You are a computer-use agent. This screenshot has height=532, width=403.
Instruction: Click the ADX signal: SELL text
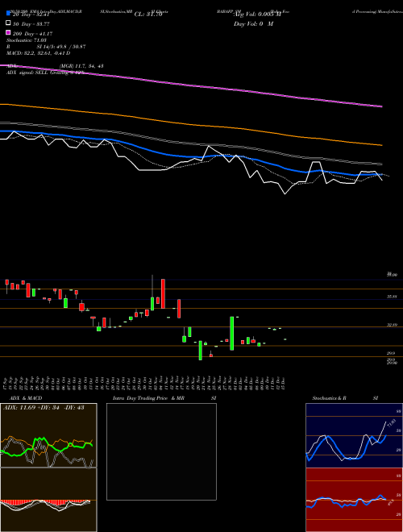pos(28,73)
